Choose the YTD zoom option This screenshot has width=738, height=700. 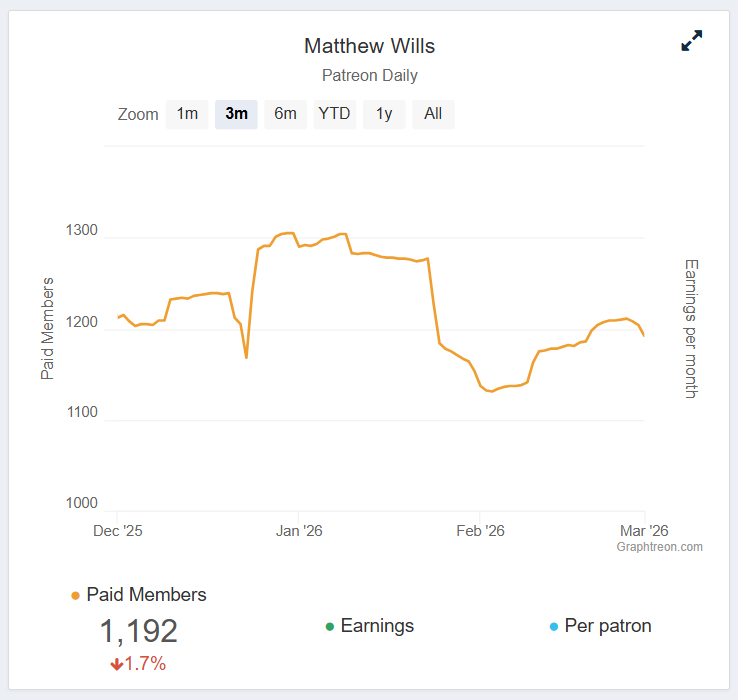coord(334,114)
